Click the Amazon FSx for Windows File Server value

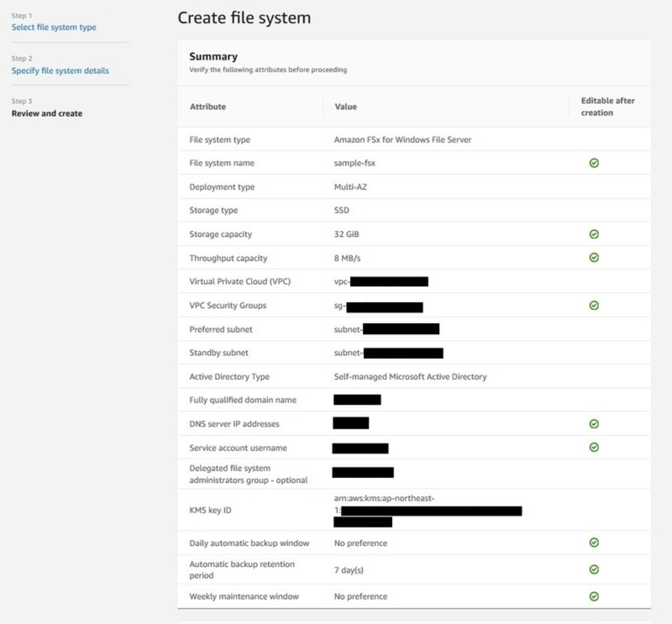403,140
